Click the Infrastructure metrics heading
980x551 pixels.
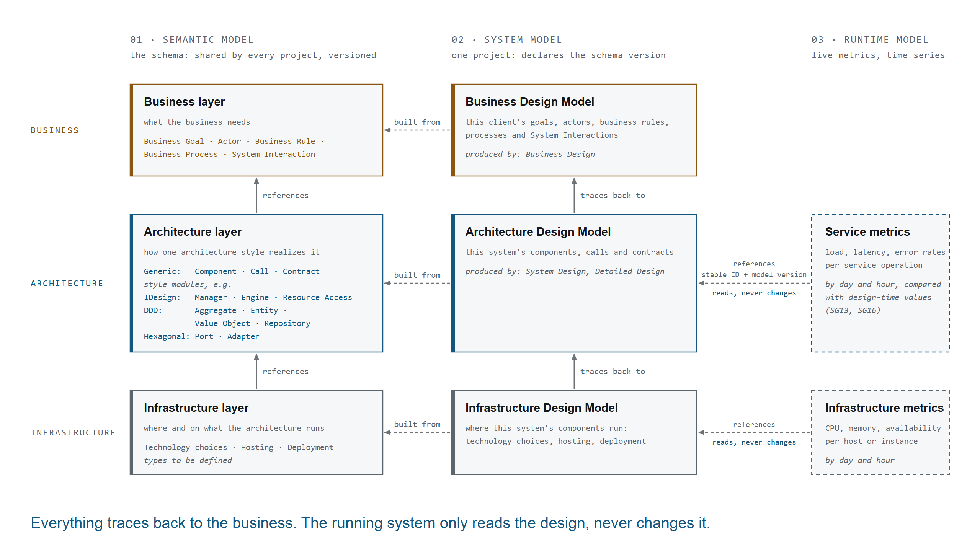(884, 408)
